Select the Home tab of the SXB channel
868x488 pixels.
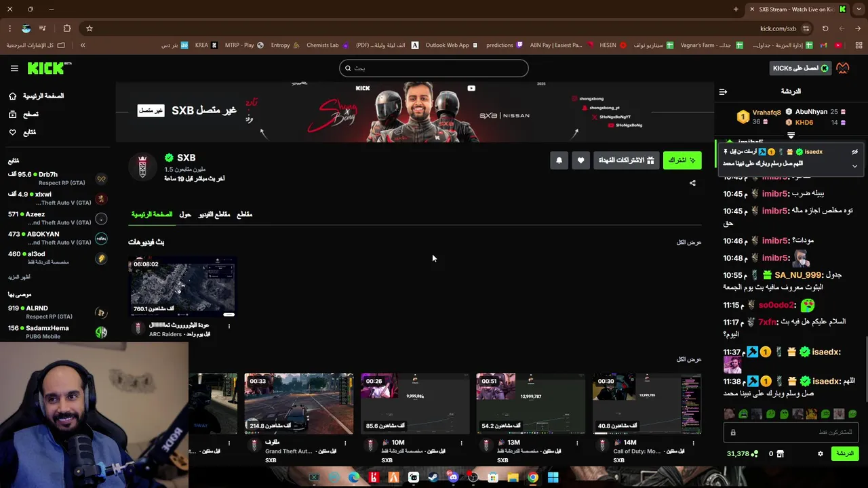(x=151, y=214)
